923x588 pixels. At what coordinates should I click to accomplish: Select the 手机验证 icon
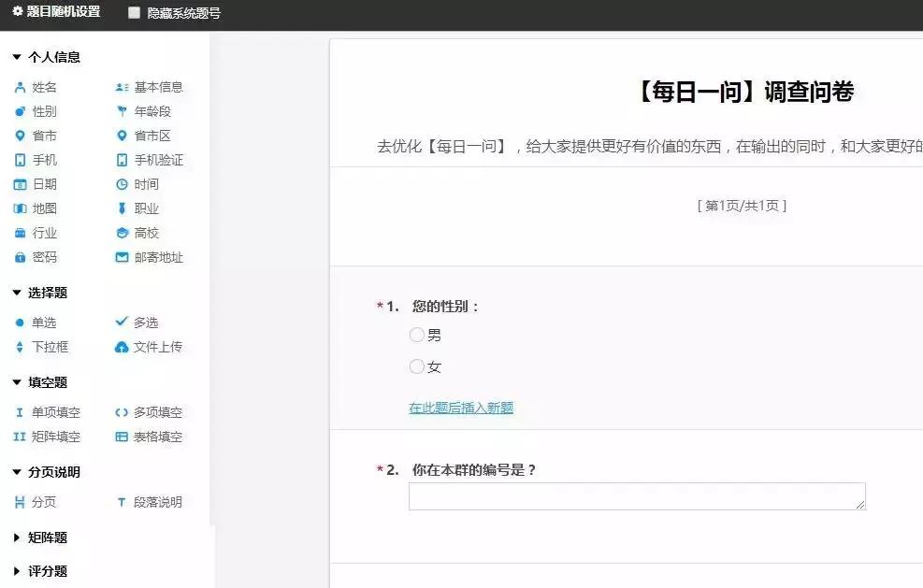coord(122,160)
